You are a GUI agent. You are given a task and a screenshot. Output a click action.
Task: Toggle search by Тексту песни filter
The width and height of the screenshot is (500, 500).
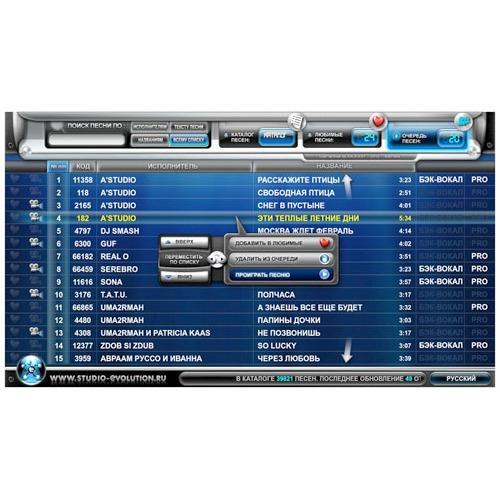(189, 127)
